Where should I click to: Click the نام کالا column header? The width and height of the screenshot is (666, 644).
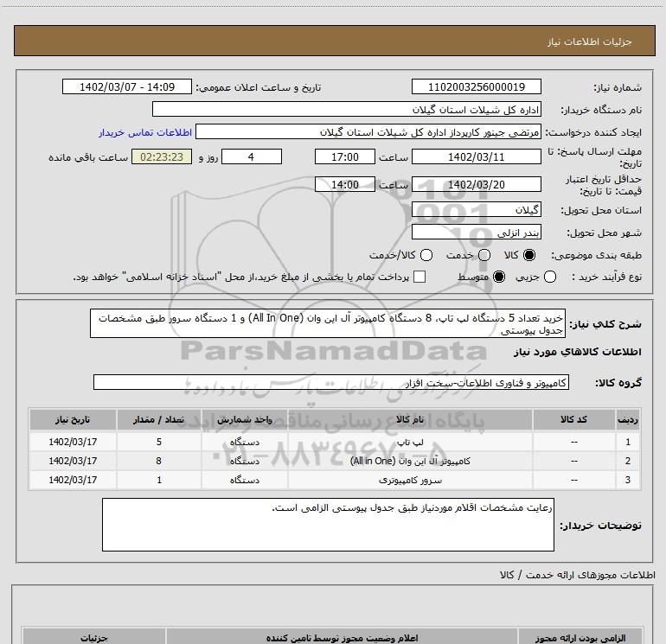coord(410,419)
